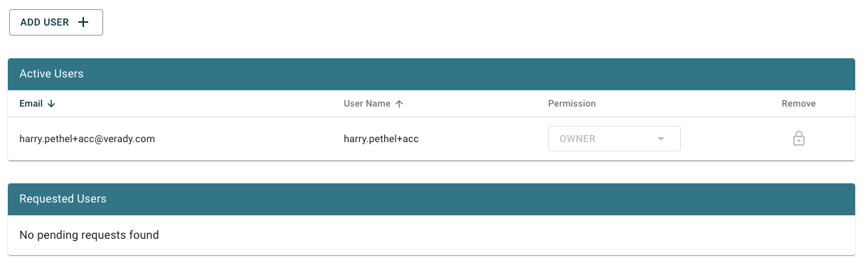Viewport: 868px width, 275px height.
Task: Click the lock icon in the Remove column
Action: coord(799,139)
